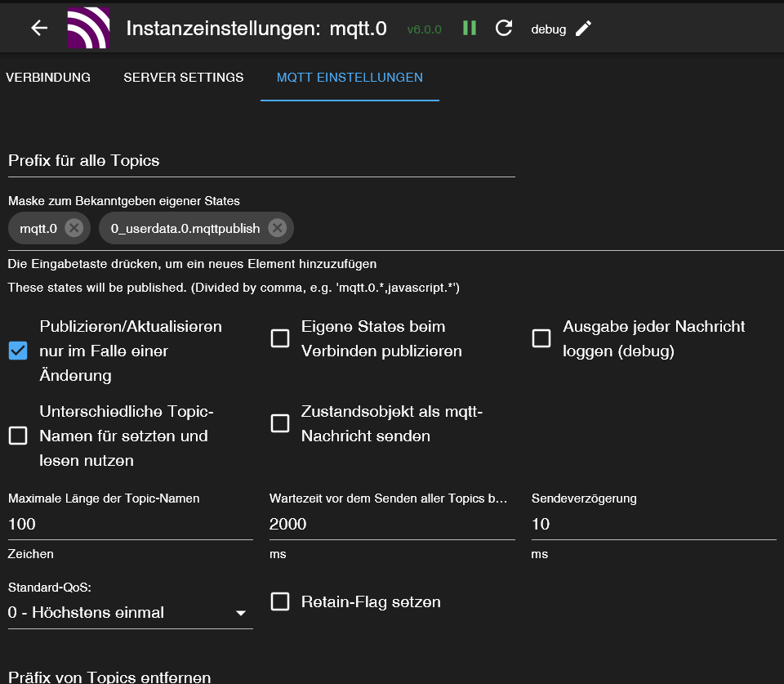784x684 pixels.
Task: Switch to the Verbindung tab
Action: (x=48, y=78)
